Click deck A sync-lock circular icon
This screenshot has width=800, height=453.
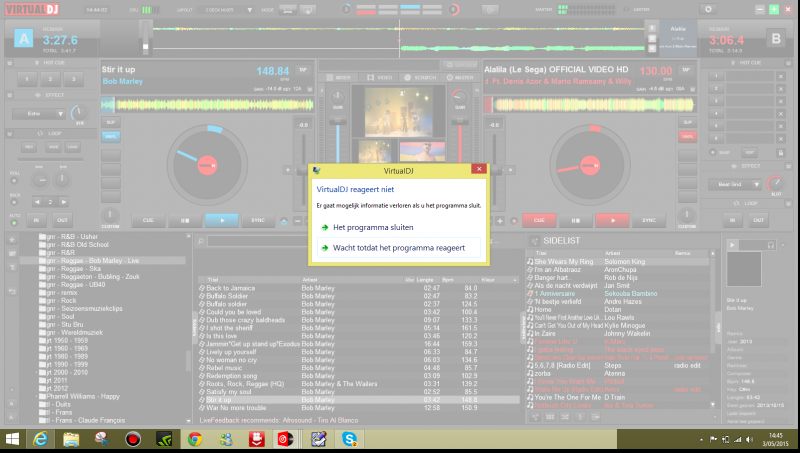284,221
